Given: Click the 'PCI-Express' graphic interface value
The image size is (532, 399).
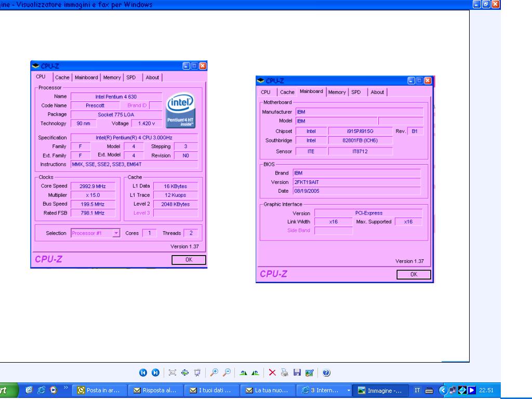Looking at the screenshot, I should (368, 213).
